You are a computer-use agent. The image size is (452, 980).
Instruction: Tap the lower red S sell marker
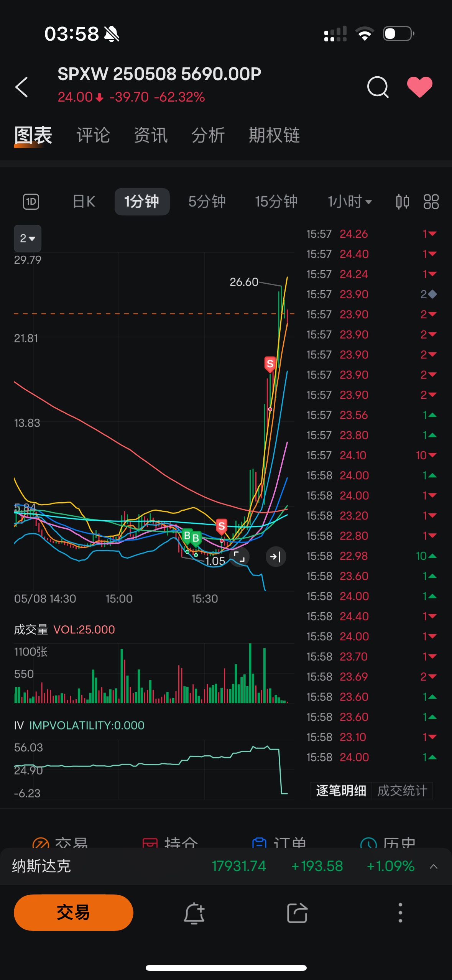(x=221, y=527)
